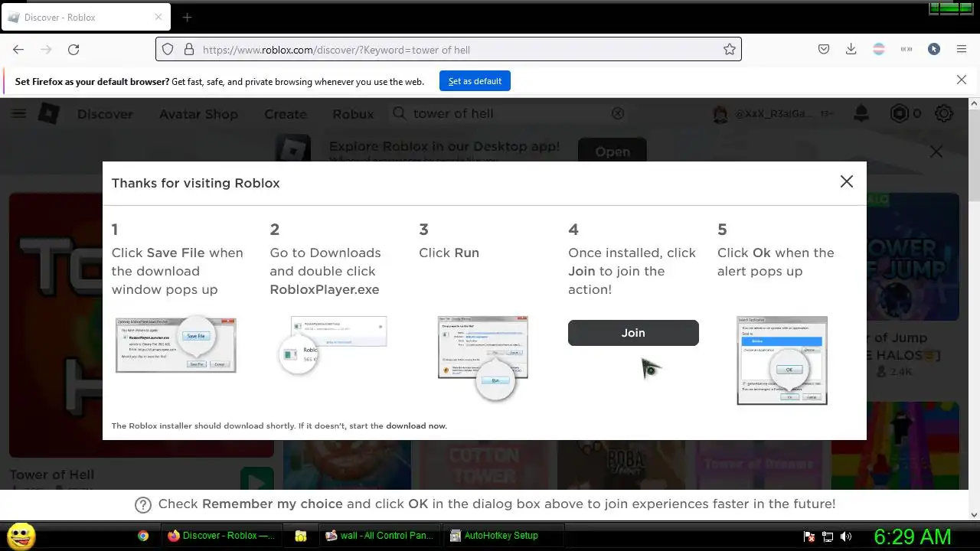Click the Set as default button
Viewport: 980px width, 551px height.
coord(475,81)
